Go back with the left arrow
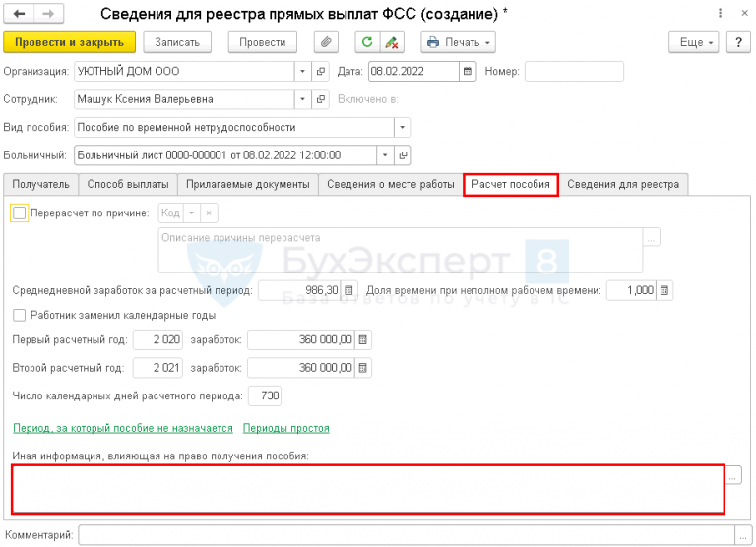The image size is (756, 547). [x=20, y=14]
